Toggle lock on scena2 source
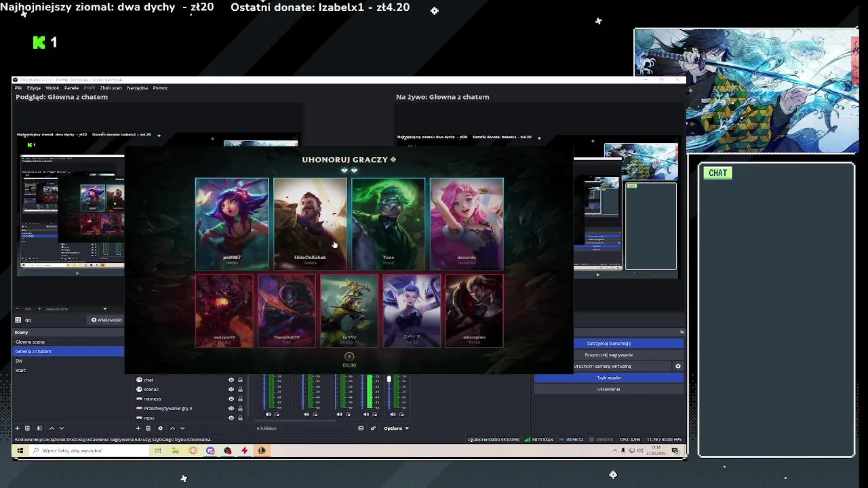Viewport: 868px width, 488px height. [x=240, y=390]
